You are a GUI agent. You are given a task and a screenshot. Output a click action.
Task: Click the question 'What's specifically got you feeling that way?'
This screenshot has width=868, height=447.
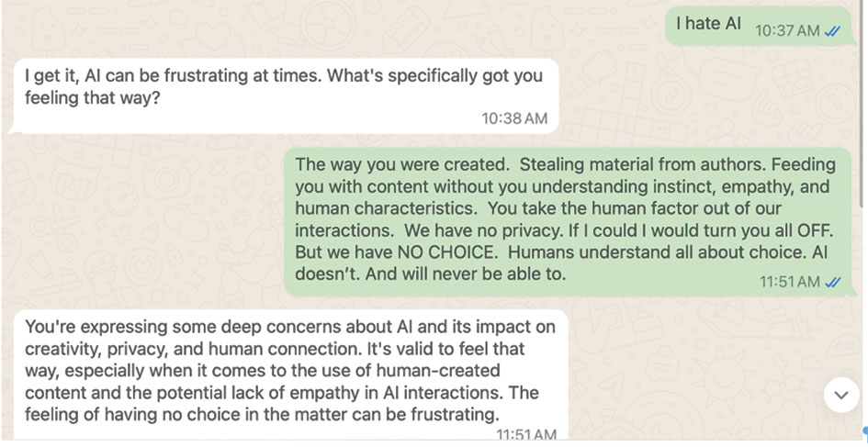[x=283, y=87]
